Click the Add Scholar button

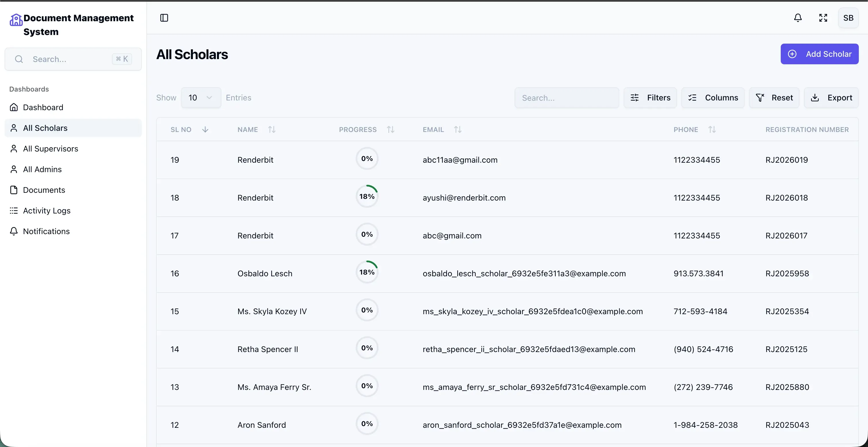coord(819,54)
